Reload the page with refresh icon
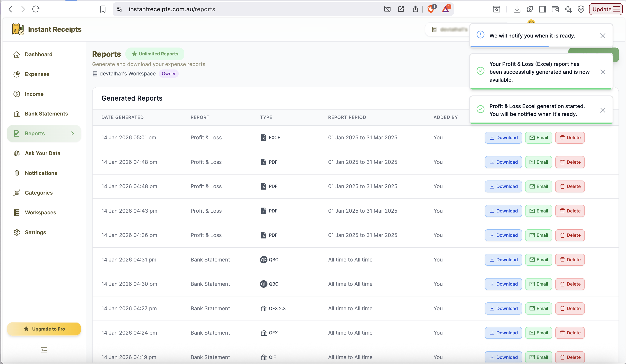The height and width of the screenshot is (364, 626). pos(36,9)
